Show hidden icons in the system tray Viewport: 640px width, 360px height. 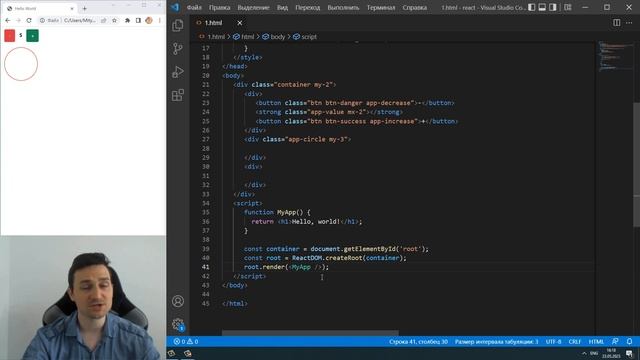click(x=584, y=353)
